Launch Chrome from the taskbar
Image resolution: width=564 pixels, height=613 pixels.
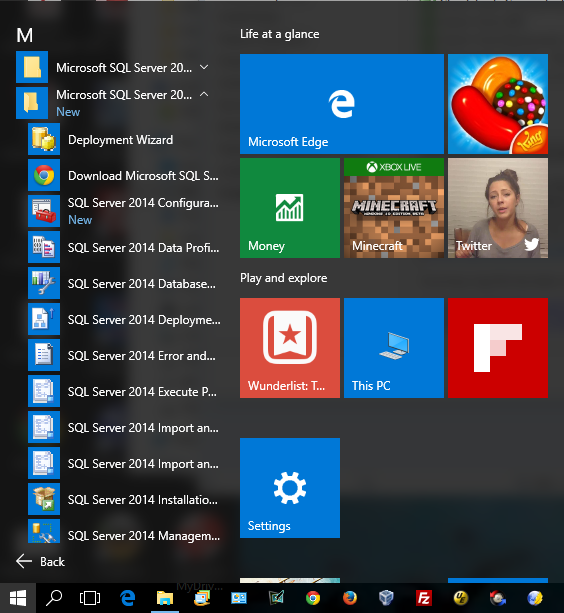(x=313, y=598)
